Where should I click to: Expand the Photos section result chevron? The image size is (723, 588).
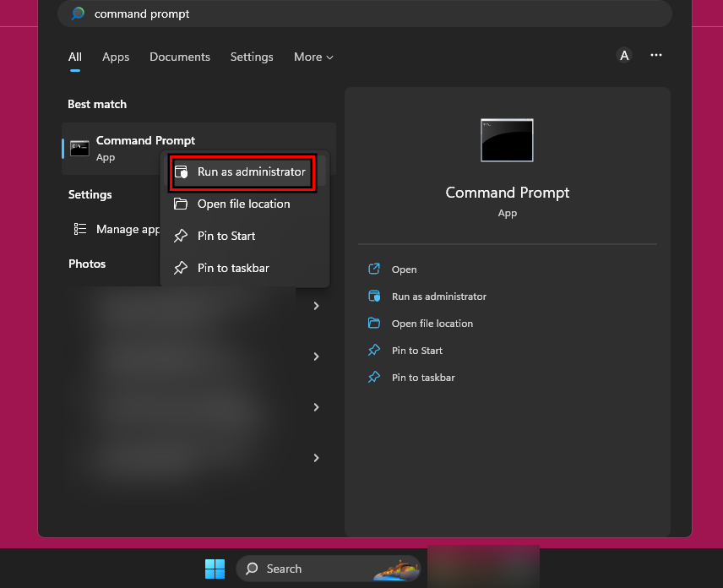tap(316, 357)
